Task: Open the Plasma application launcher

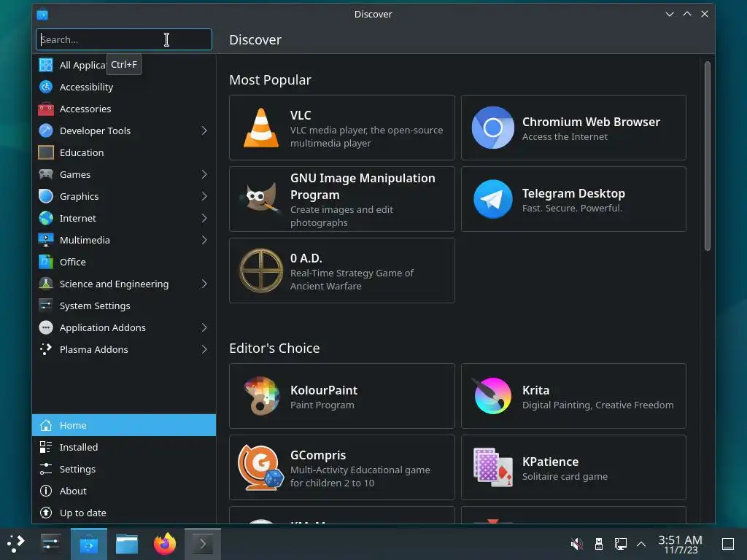Action: click(x=16, y=544)
